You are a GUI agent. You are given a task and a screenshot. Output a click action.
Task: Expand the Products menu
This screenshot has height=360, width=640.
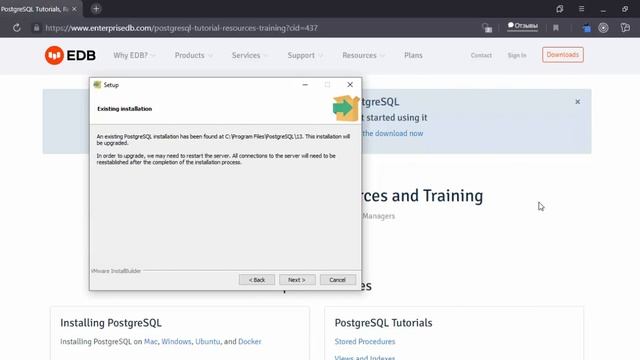193,55
